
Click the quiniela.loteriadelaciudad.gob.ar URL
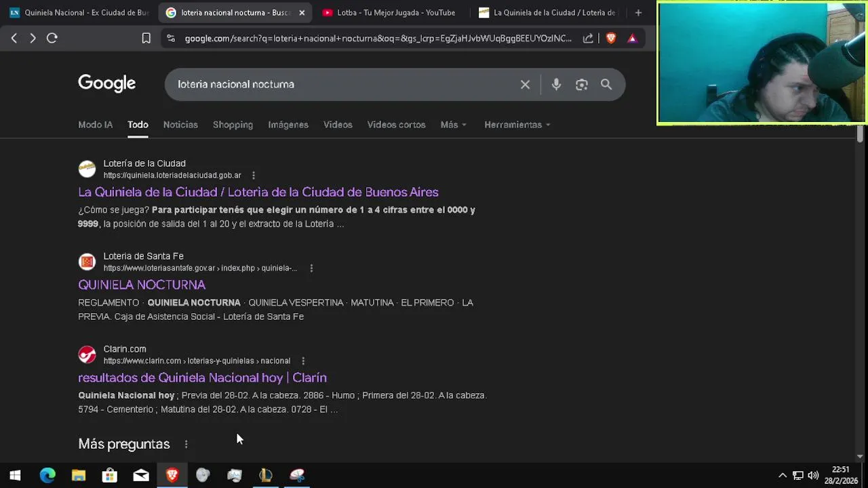click(172, 176)
